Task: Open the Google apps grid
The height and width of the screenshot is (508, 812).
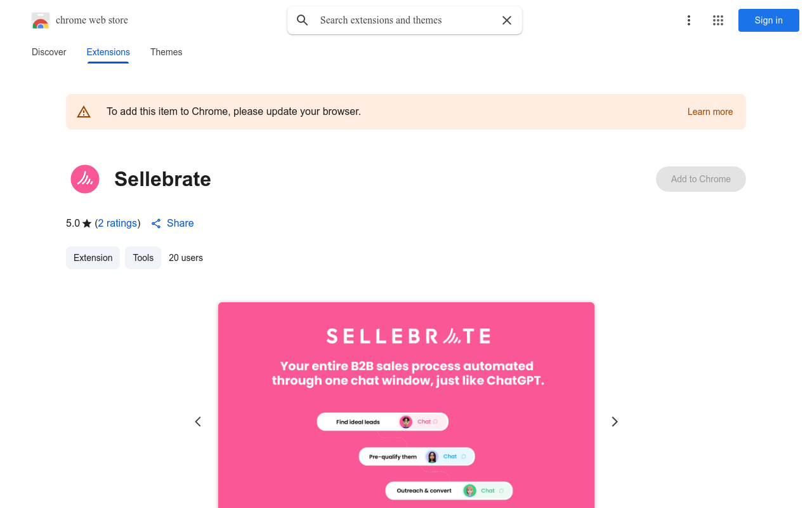Action: tap(718, 20)
